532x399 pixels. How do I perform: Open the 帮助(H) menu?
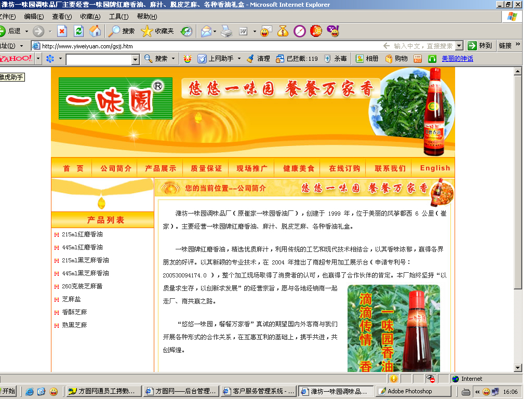pos(147,17)
